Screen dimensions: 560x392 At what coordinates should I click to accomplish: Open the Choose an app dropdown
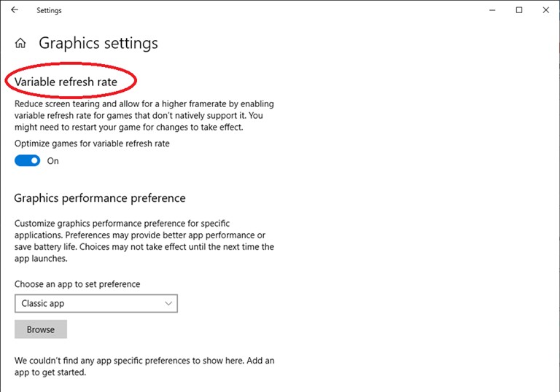[x=96, y=303]
